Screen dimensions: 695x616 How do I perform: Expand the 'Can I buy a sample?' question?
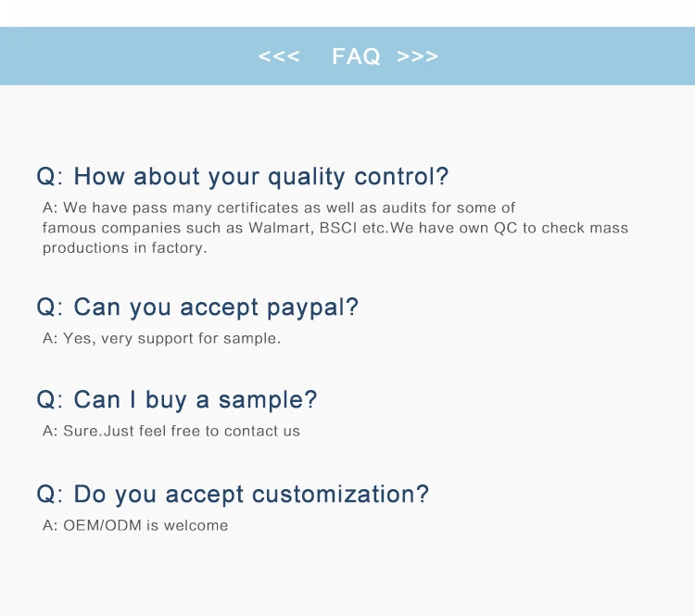point(195,400)
